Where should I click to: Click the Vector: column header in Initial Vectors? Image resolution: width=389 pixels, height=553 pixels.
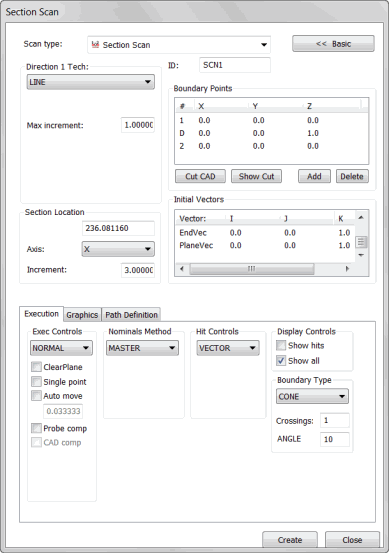200,219
